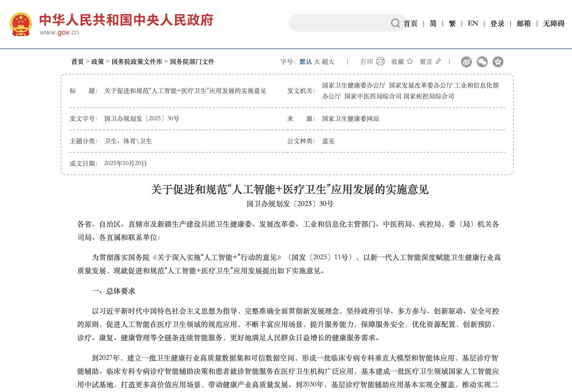Open the 邮箱 mailbox link

coord(524,23)
